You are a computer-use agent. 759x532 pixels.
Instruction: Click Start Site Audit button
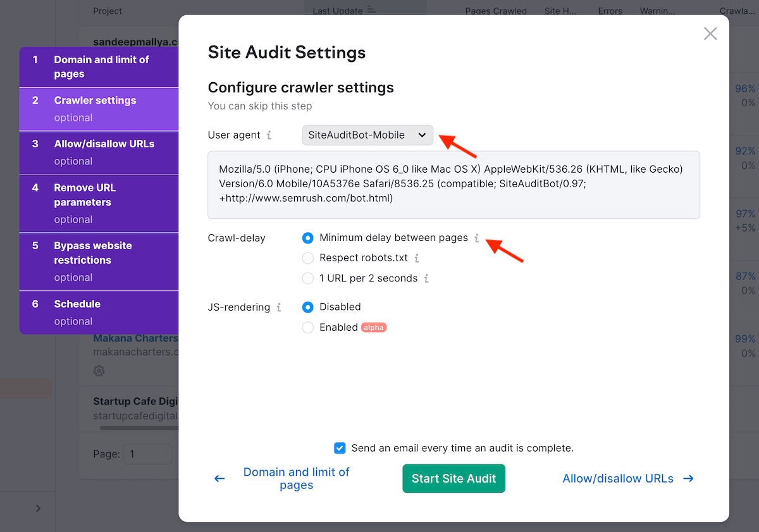[x=454, y=479]
